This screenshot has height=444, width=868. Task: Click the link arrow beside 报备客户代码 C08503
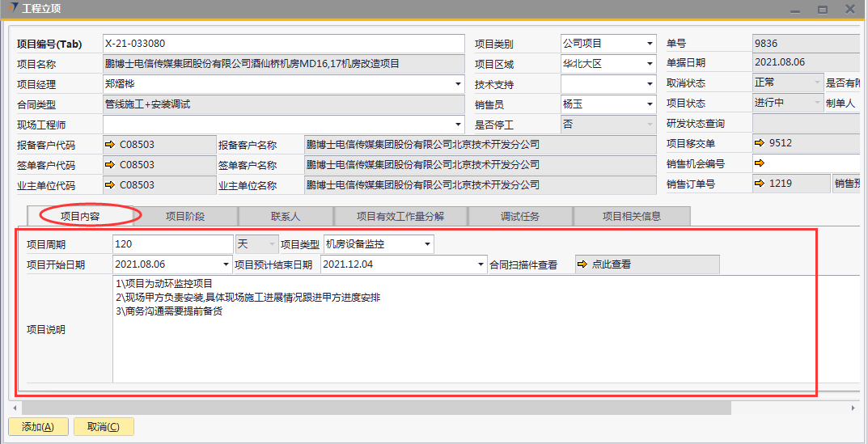coord(110,145)
